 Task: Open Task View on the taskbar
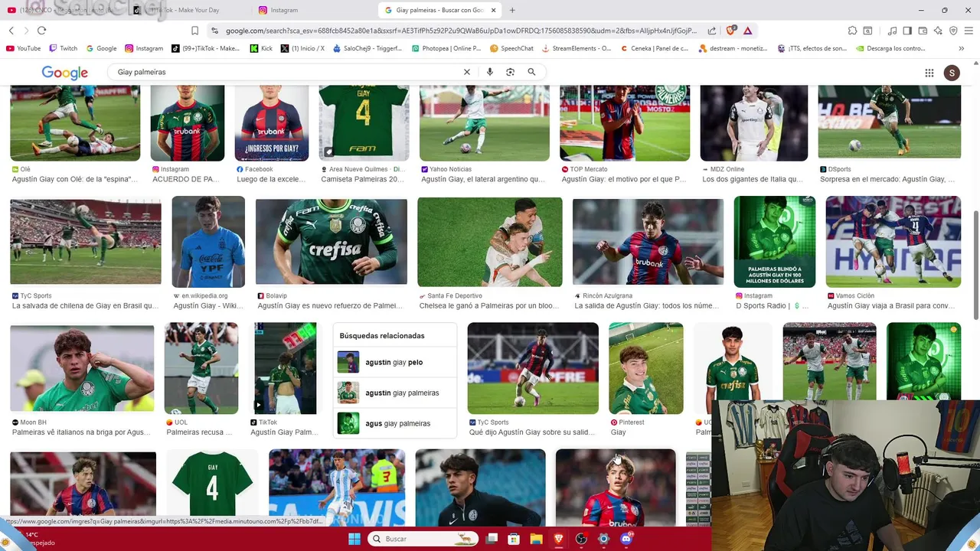coord(492,539)
